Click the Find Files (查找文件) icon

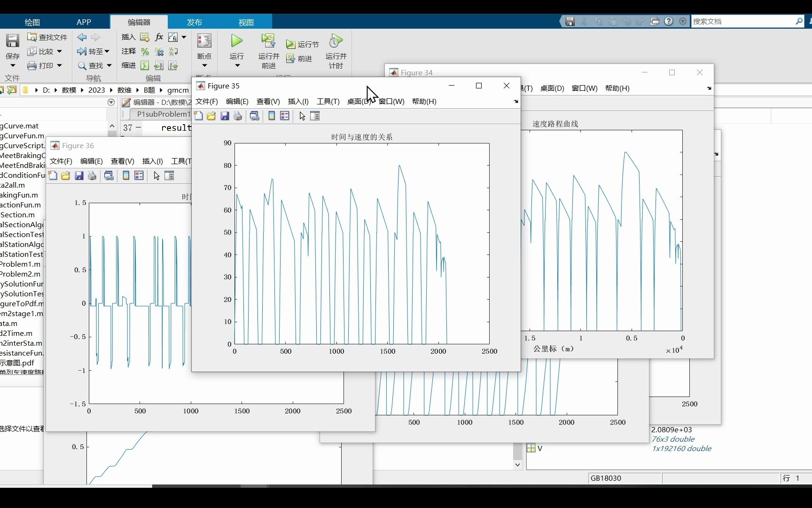[x=32, y=37]
